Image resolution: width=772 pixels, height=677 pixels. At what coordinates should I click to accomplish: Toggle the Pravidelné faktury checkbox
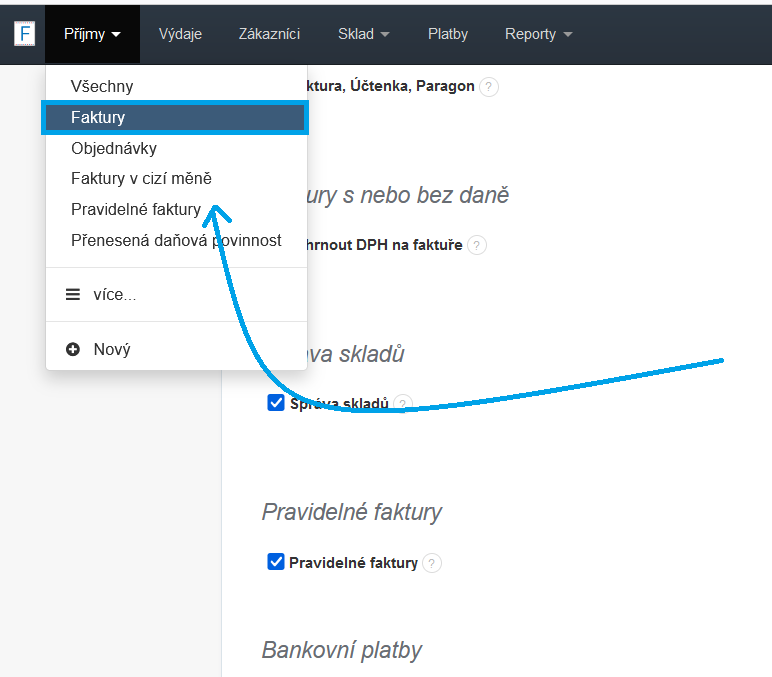tap(276, 562)
